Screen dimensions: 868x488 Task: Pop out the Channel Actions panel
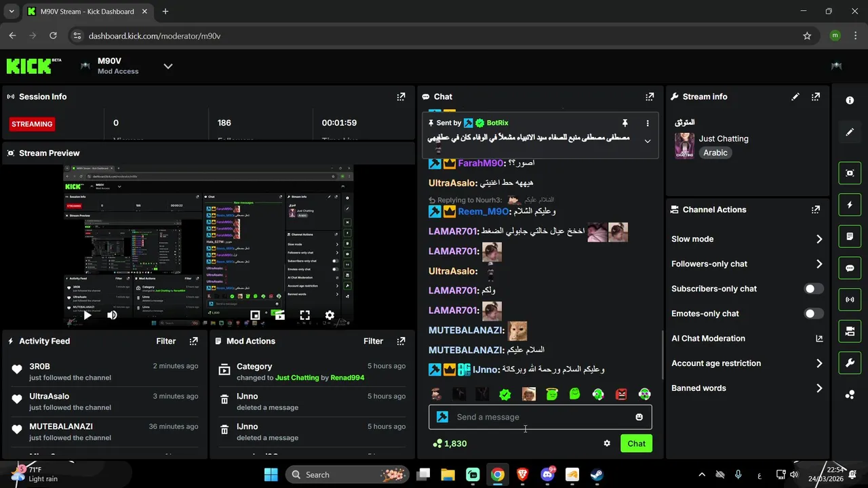pyautogui.click(x=816, y=209)
